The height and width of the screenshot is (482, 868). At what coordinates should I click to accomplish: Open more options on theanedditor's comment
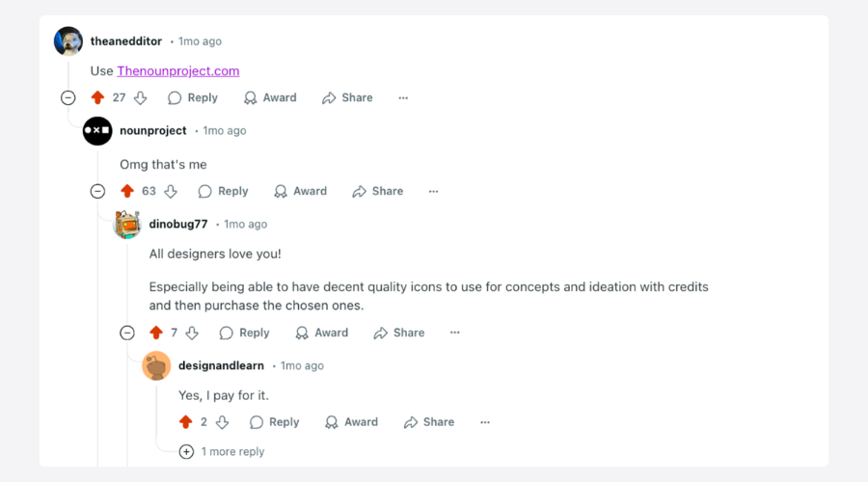click(x=403, y=98)
